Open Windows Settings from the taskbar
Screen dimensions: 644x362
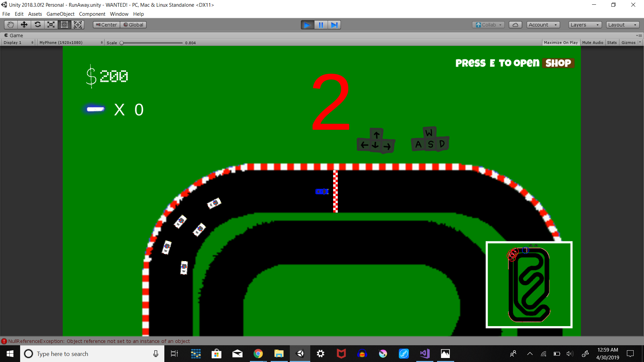321,354
